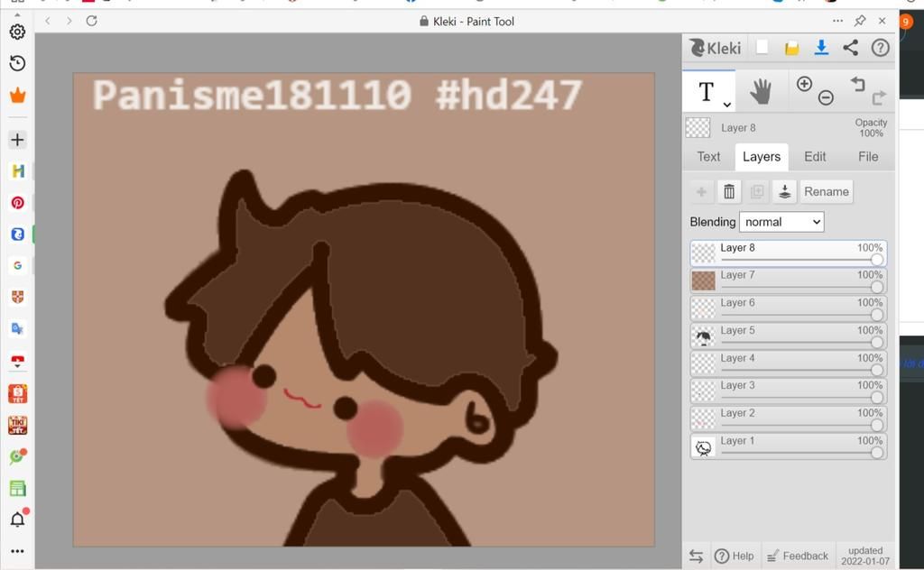Select the Hand pan tool
The width and height of the screenshot is (924, 570).
point(761,91)
